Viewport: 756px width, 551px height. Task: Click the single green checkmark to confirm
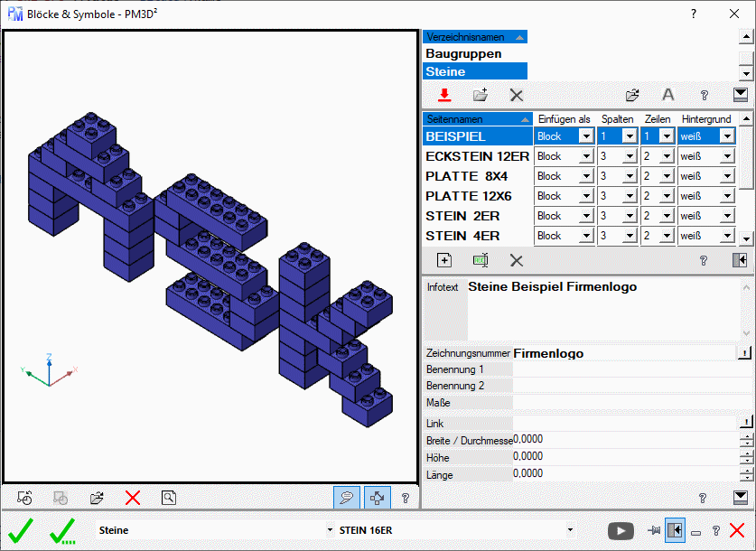click(x=20, y=530)
